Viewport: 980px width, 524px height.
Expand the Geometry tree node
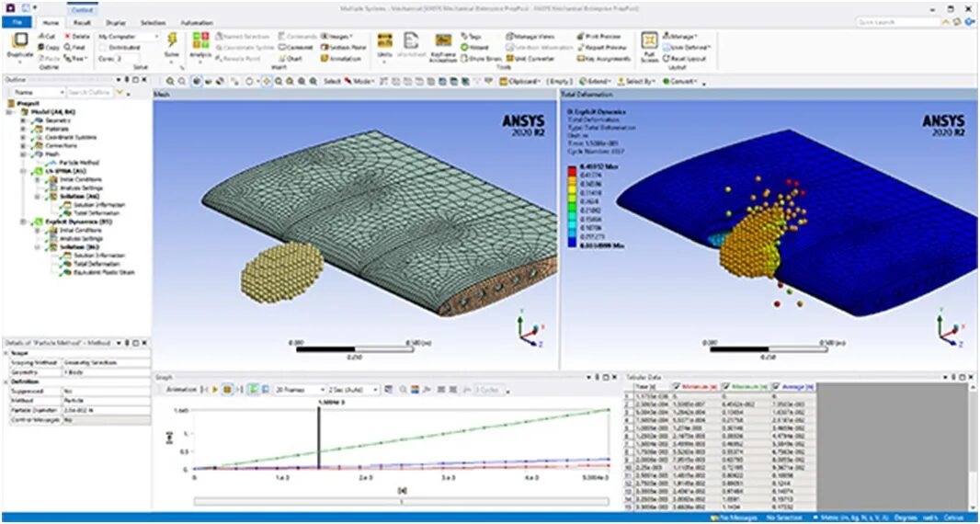point(24,120)
